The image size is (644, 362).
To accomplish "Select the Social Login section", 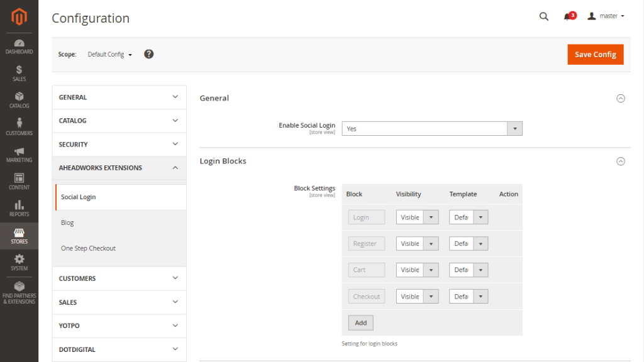I will tap(121, 197).
